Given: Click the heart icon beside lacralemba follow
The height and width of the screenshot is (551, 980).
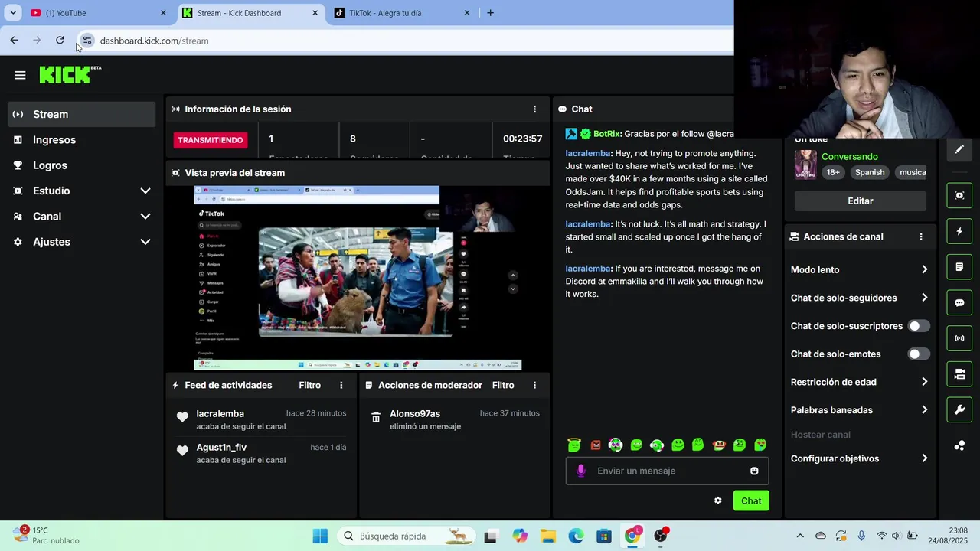Looking at the screenshot, I should [x=182, y=417].
